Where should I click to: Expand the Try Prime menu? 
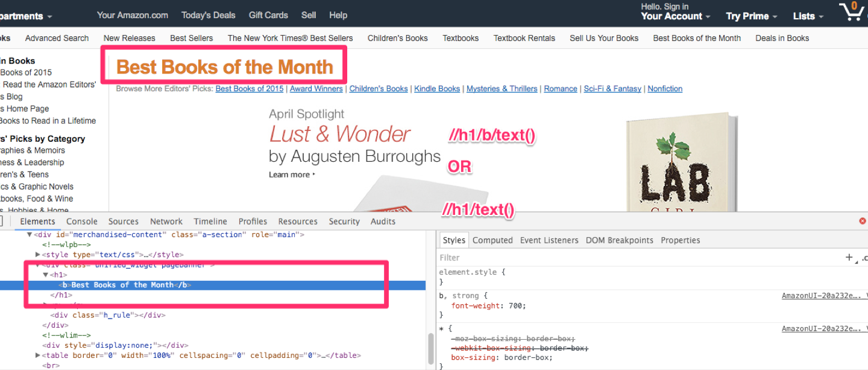pos(752,16)
